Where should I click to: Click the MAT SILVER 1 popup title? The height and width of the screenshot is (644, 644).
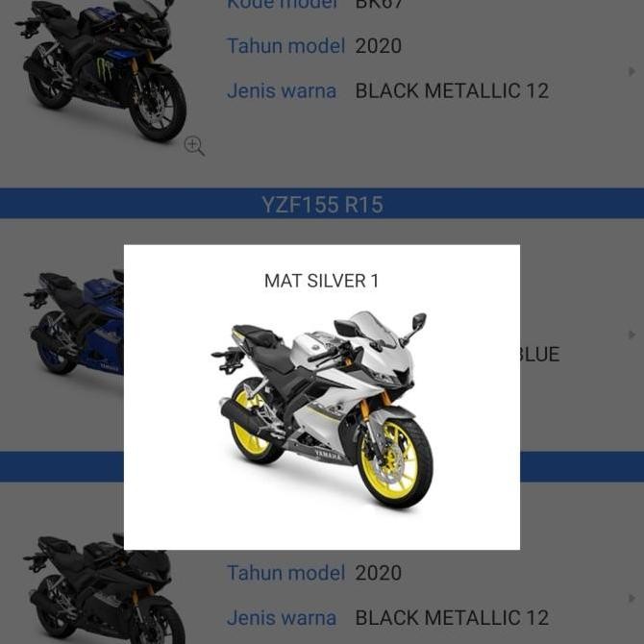coord(322,281)
